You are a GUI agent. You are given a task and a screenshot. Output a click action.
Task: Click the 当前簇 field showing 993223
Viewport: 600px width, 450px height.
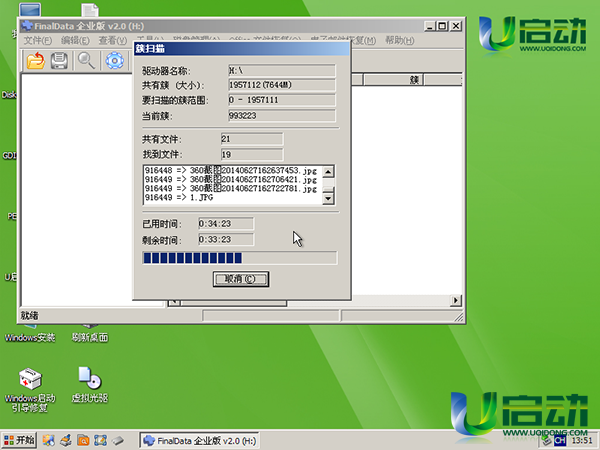click(x=282, y=116)
